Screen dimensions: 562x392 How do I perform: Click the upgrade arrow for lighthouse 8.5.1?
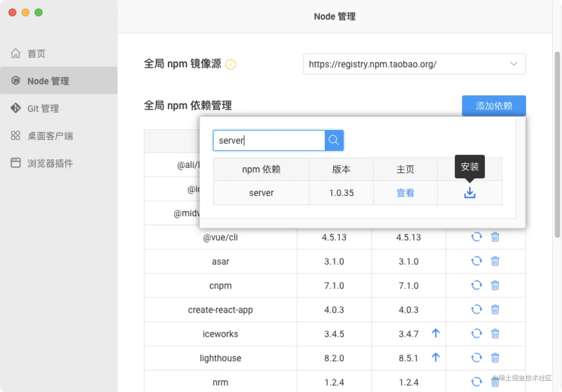tap(436, 357)
